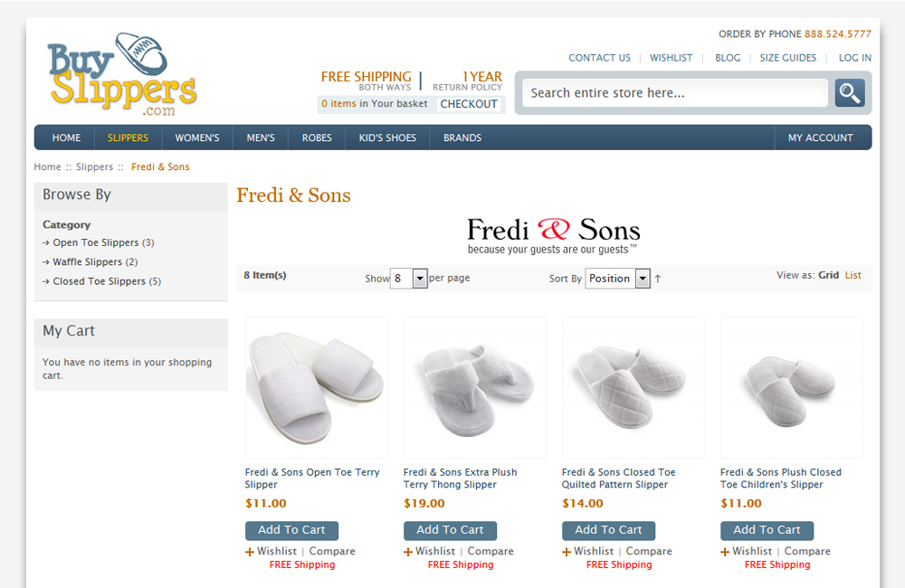905x588 pixels.
Task: Open the Sort By Position dropdown
Action: click(617, 279)
